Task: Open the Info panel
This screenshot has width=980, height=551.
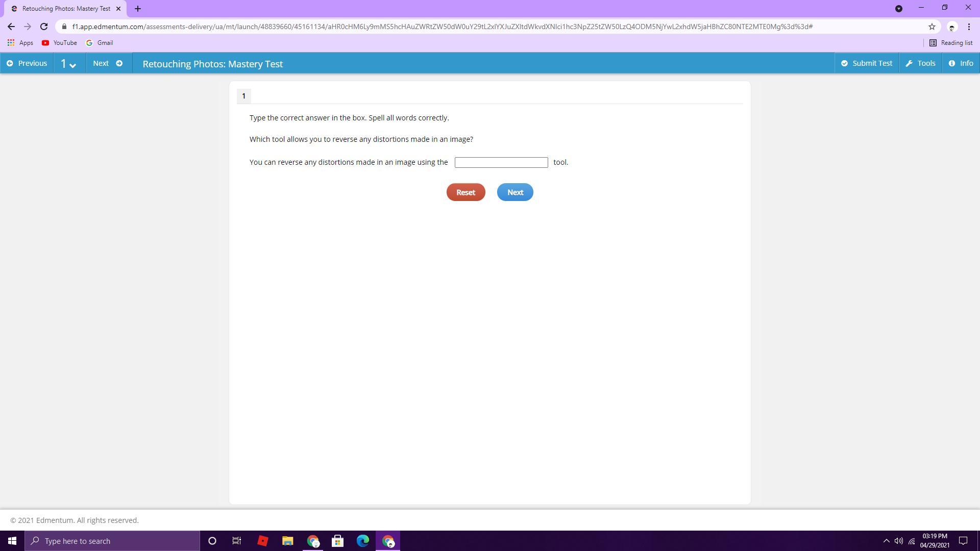Action: coord(961,63)
